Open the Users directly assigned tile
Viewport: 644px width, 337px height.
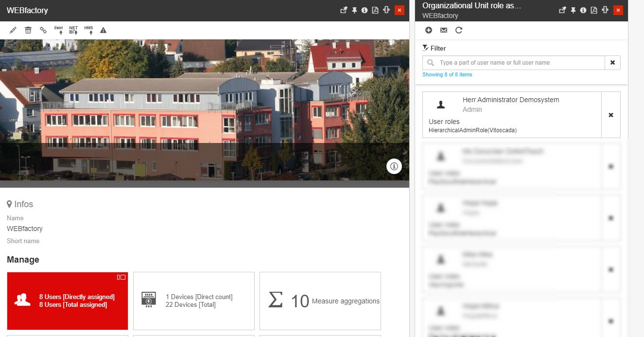[68, 301]
